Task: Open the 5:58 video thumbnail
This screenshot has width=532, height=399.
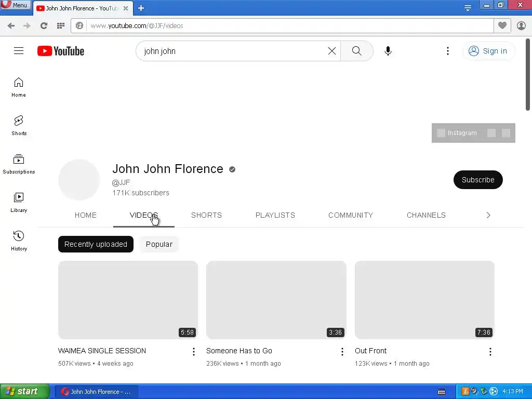Action: click(x=128, y=300)
